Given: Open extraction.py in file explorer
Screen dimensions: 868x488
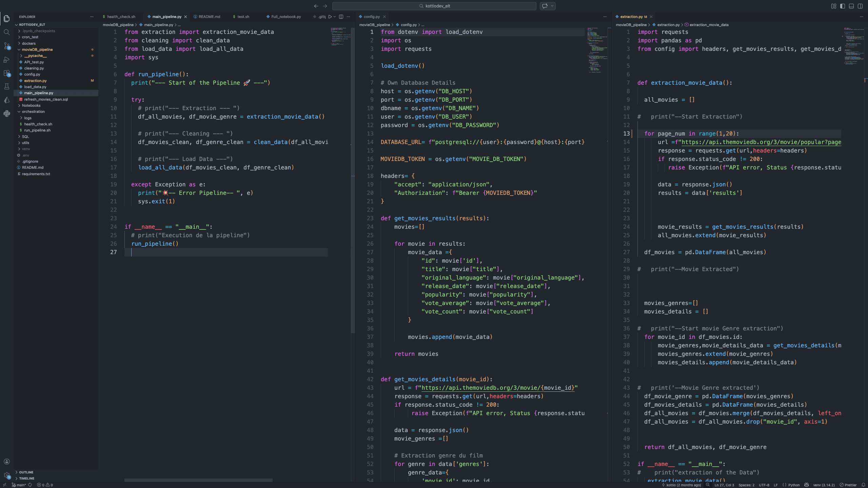Looking at the screenshot, I should pyautogui.click(x=56, y=81).
